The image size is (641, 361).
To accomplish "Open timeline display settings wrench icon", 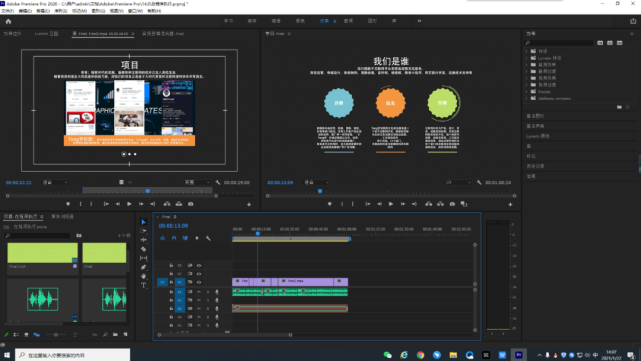I will click(x=208, y=238).
